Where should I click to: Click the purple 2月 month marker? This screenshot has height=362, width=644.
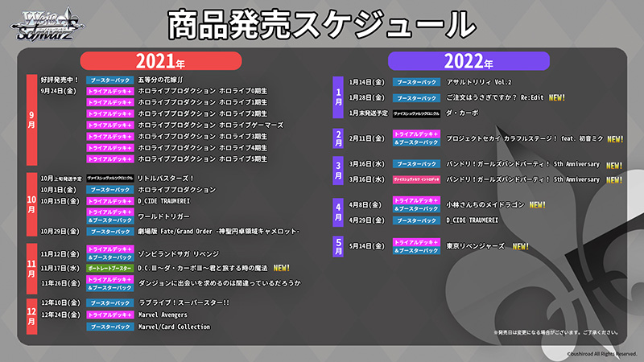click(x=338, y=138)
